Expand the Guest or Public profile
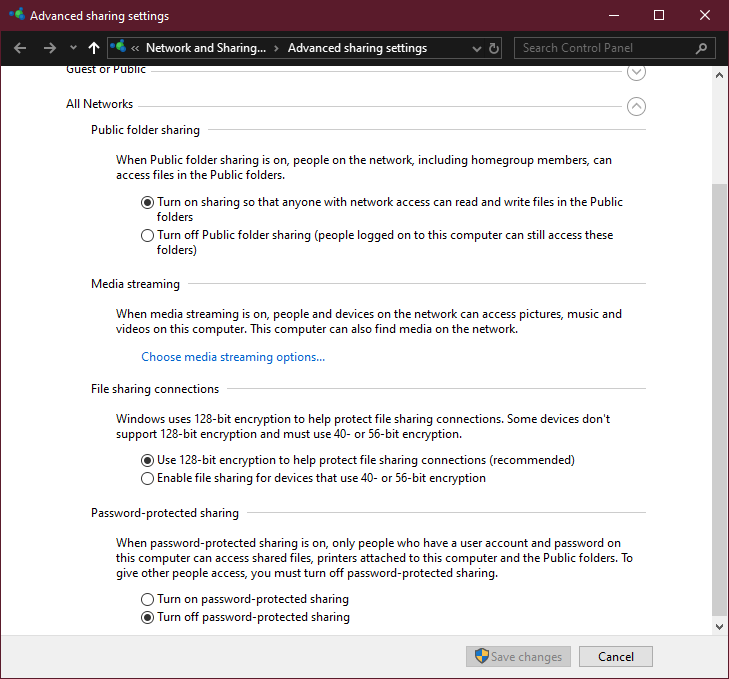The height and width of the screenshot is (679, 729). (x=636, y=72)
